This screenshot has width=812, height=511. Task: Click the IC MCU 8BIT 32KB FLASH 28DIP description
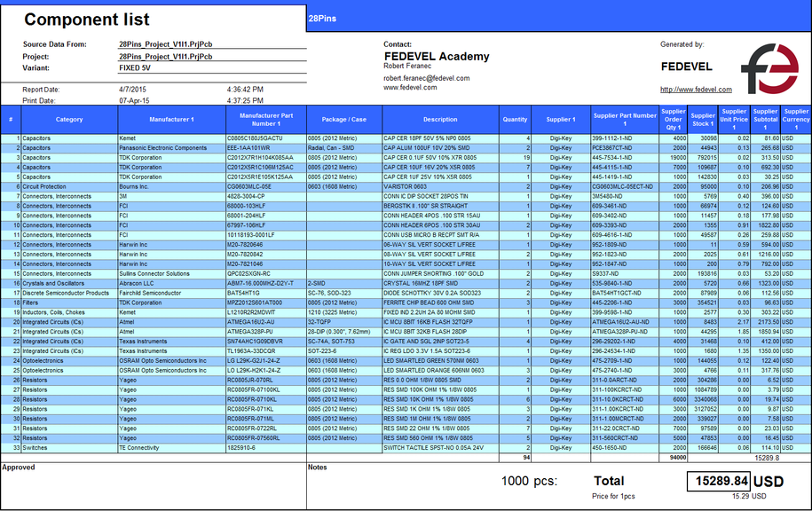tap(441, 332)
